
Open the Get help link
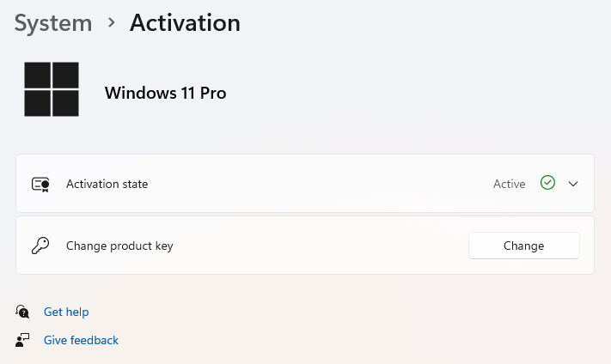[x=66, y=312]
